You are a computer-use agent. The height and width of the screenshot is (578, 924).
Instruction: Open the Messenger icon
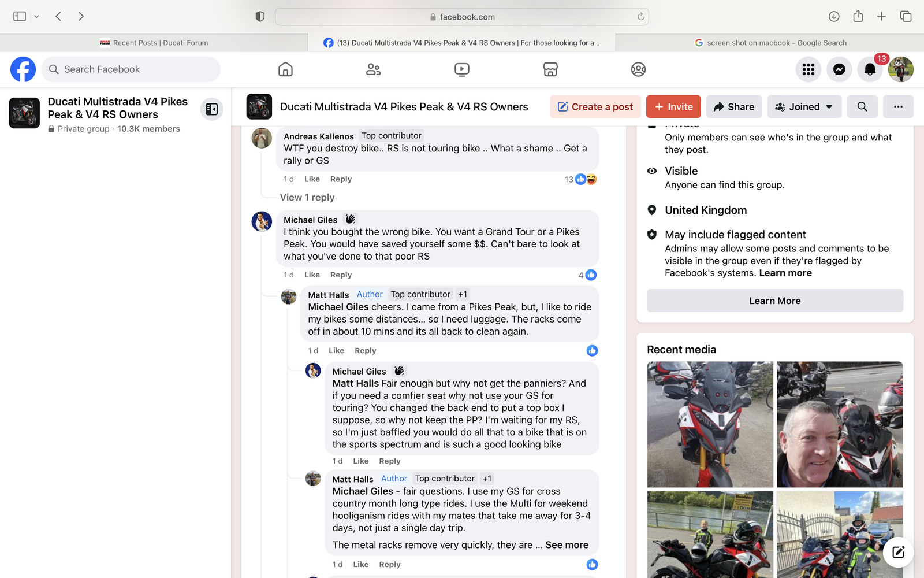point(839,69)
